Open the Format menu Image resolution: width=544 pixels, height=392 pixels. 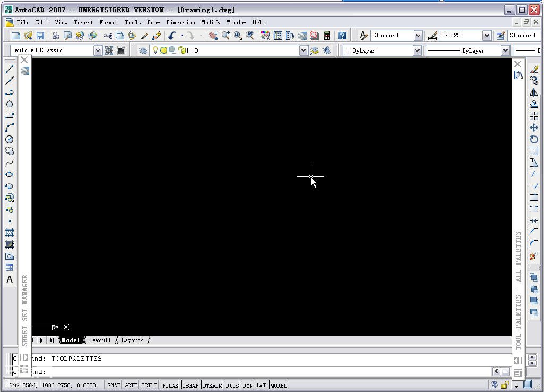109,22
